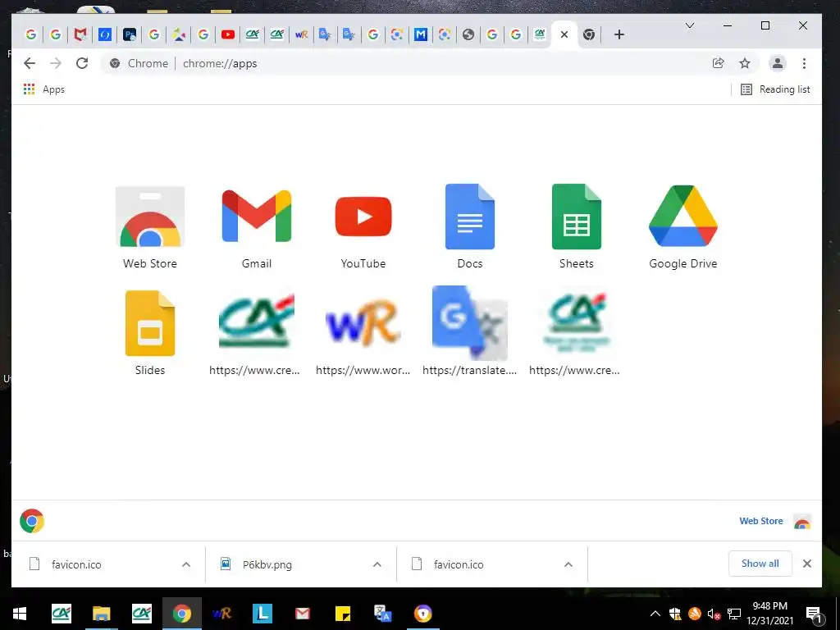
Task: Open Sticky Notes from the taskbar
Action: (343, 614)
